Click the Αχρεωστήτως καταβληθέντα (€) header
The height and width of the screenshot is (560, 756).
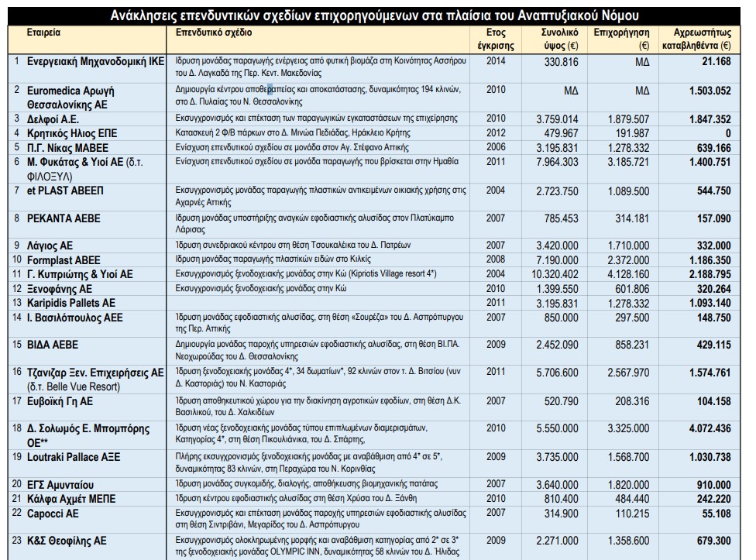(697, 40)
